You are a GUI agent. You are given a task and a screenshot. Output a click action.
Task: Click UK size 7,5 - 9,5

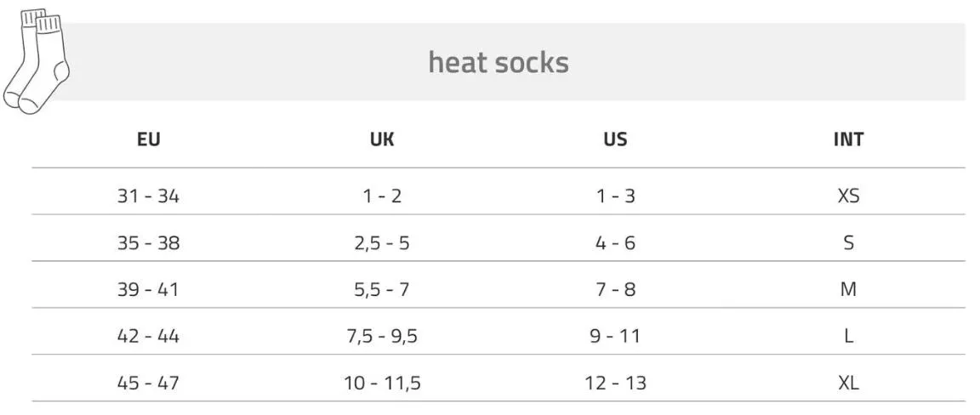point(382,336)
